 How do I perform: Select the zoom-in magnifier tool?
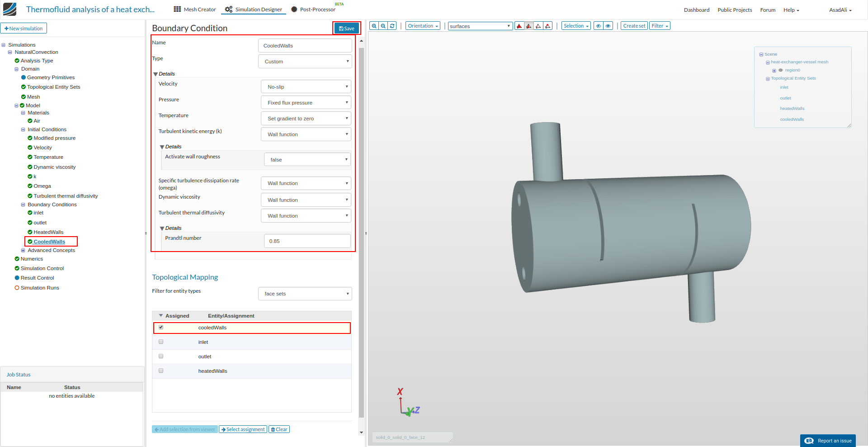(x=373, y=26)
